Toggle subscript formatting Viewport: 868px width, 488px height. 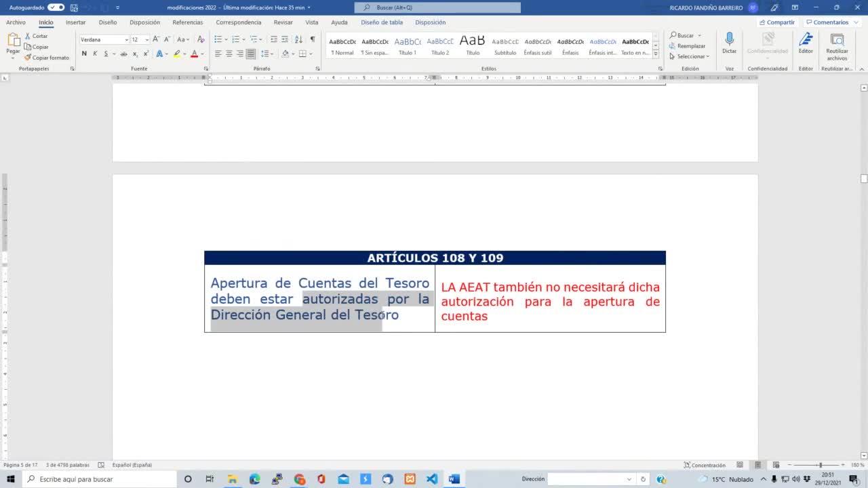[x=135, y=54]
